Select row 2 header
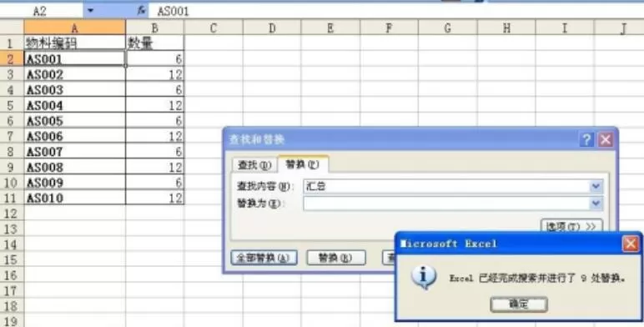This screenshot has width=644, height=327. (12, 58)
